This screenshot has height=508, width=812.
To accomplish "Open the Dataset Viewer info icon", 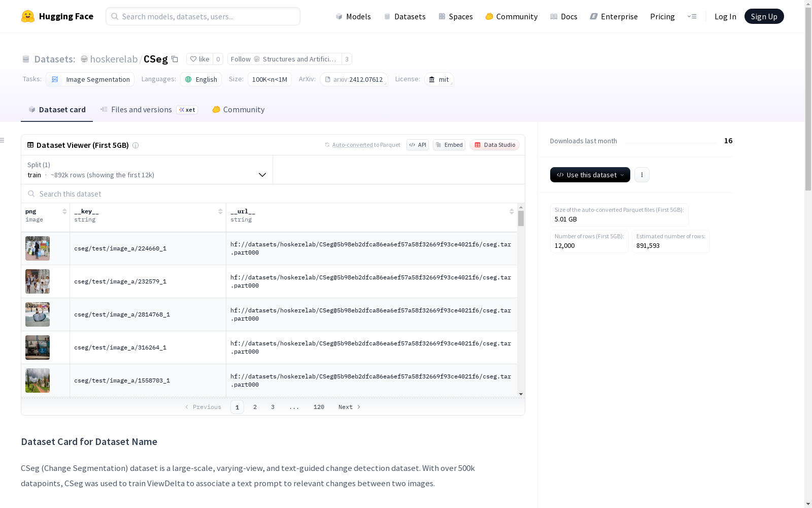I will 136,145.
